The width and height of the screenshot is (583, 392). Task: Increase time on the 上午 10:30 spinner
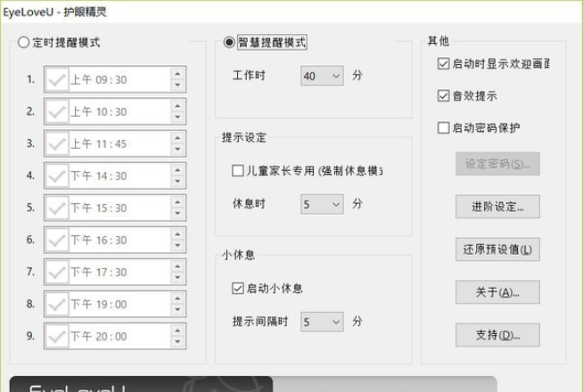(x=177, y=105)
